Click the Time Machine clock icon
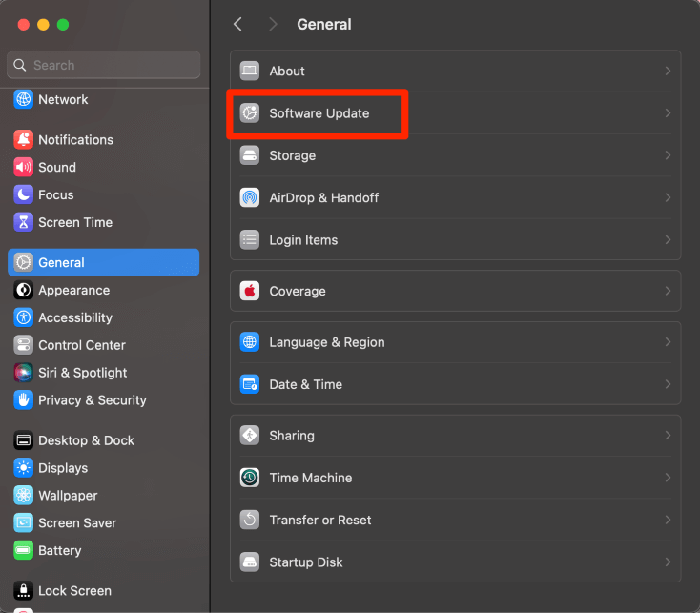This screenshot has width=700, height=613. coord(250,478)
